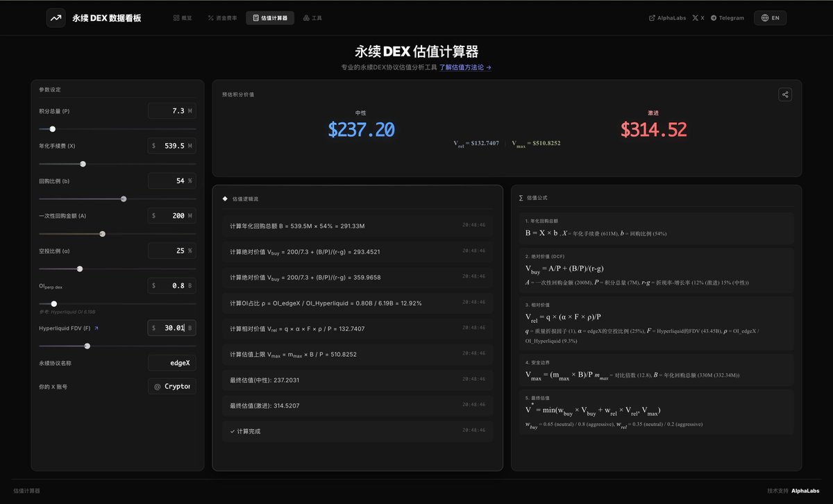The height and width of the screenshot is (504, 833).
Task: Open the AlphaLabs external link
Action: (x=667, y=18)
